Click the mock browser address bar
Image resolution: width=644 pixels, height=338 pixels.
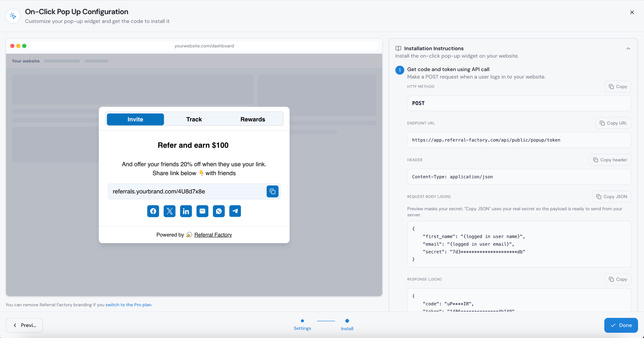pos(204,46)
